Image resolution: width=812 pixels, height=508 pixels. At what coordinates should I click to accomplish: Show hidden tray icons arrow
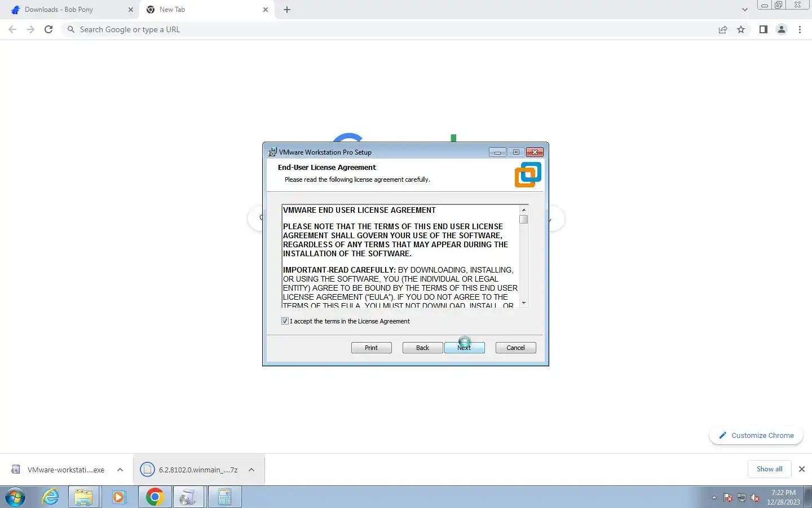[714, 497]
